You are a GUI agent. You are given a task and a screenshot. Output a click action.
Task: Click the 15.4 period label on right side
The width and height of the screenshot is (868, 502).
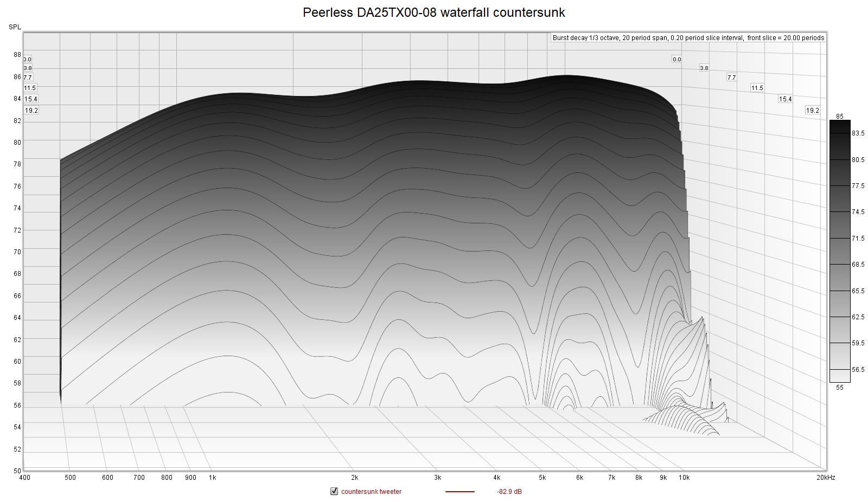click(x=785, y=99)
